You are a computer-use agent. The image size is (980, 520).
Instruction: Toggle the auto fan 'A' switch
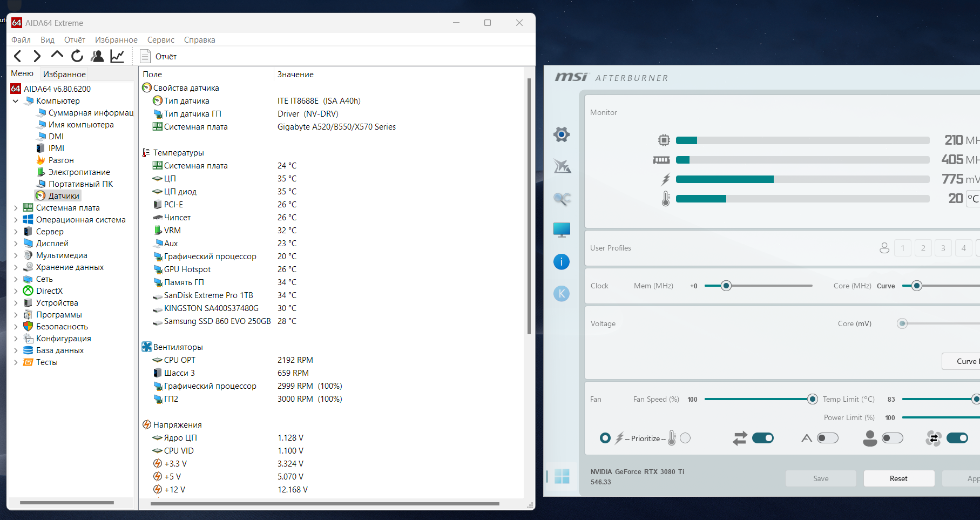[828, 438]
